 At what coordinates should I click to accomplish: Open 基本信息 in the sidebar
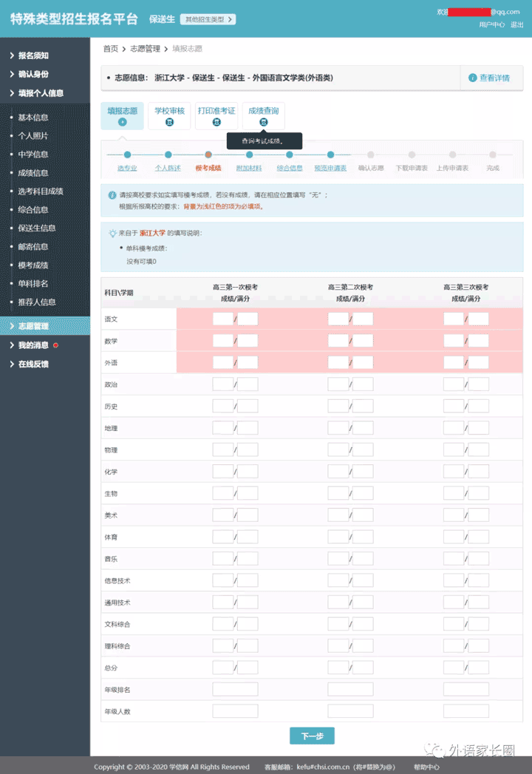[33, 117]
